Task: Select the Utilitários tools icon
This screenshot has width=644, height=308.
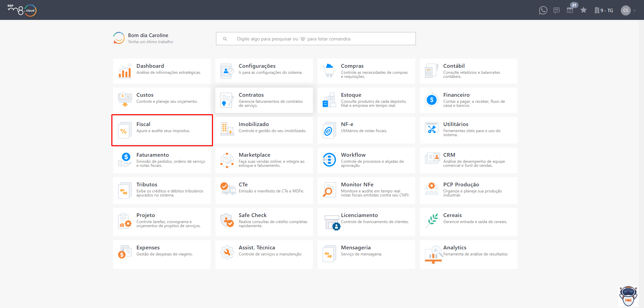Action: point(432,128)
